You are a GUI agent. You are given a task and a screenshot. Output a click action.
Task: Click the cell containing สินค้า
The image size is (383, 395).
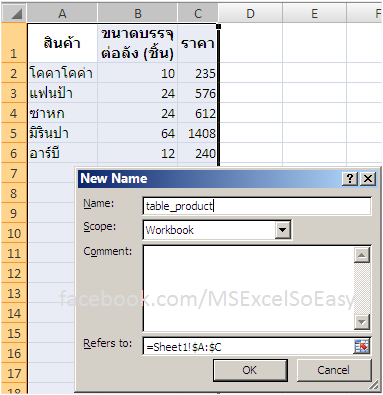point(62,43)
